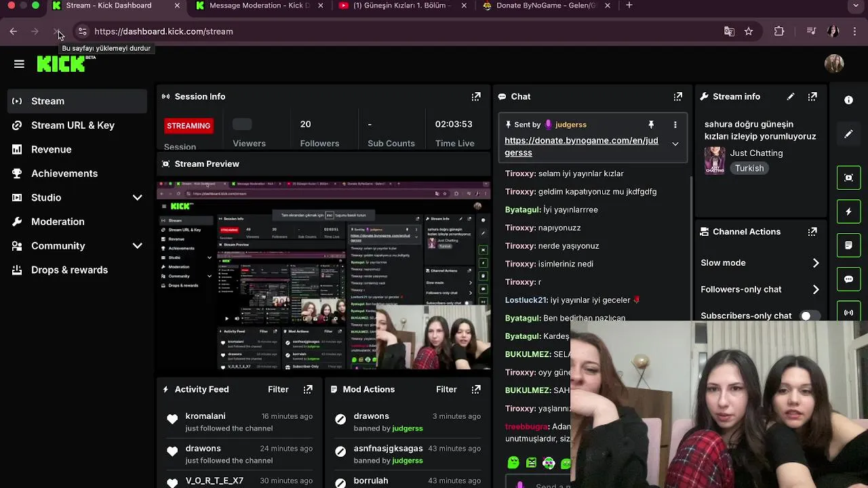This screenshot has height=488, width=868.
Task: Open the donate.bynogame.com pinned link
Action: pos(581,146)
